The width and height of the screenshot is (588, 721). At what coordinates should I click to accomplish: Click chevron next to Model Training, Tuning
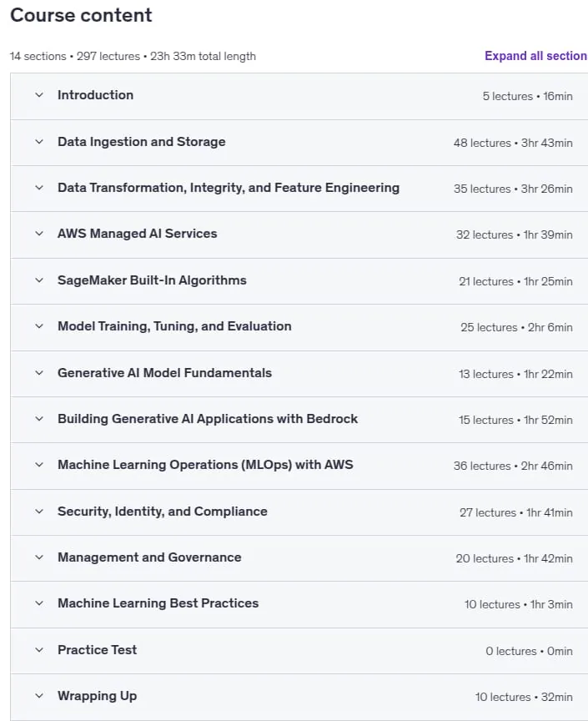pyautogui.click(x=39, y=326)
